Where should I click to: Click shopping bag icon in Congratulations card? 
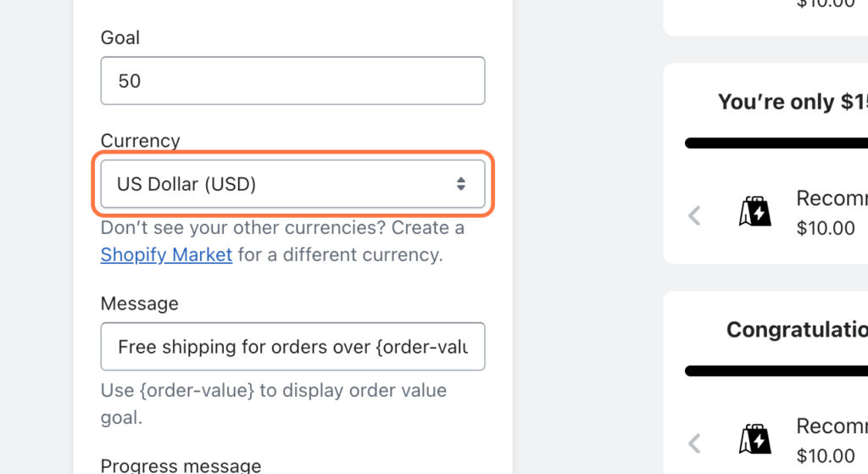pyautogui.click(x=754, y=440)
